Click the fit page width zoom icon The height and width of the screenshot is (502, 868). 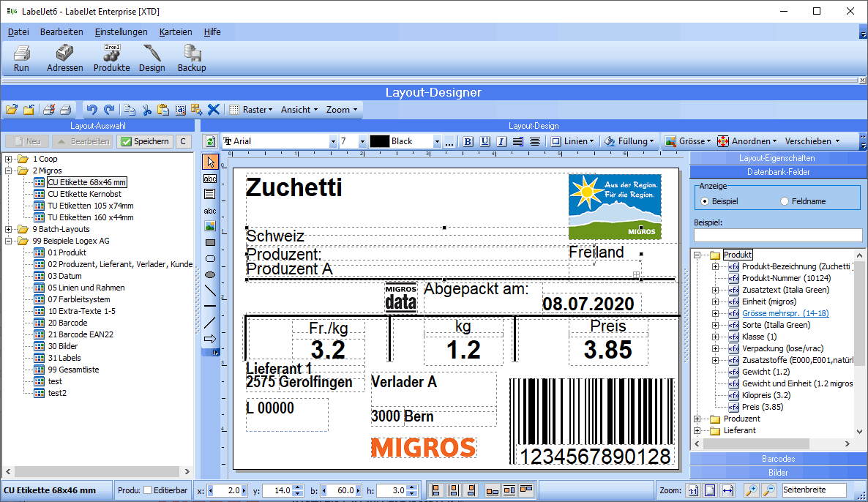click(x=727, y=490)
